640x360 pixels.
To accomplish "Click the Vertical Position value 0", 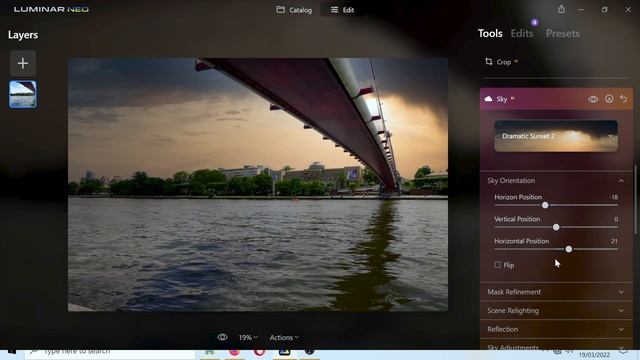I will pyautogui.click(x=616, y=219).
